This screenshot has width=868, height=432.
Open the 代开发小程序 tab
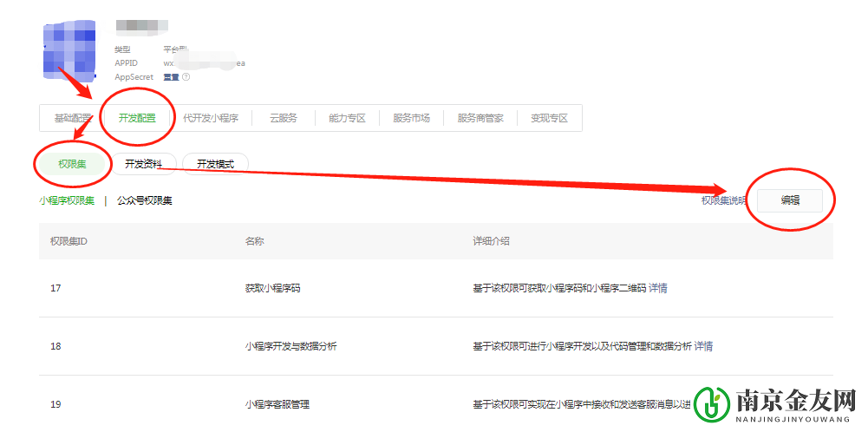point(211,118)
